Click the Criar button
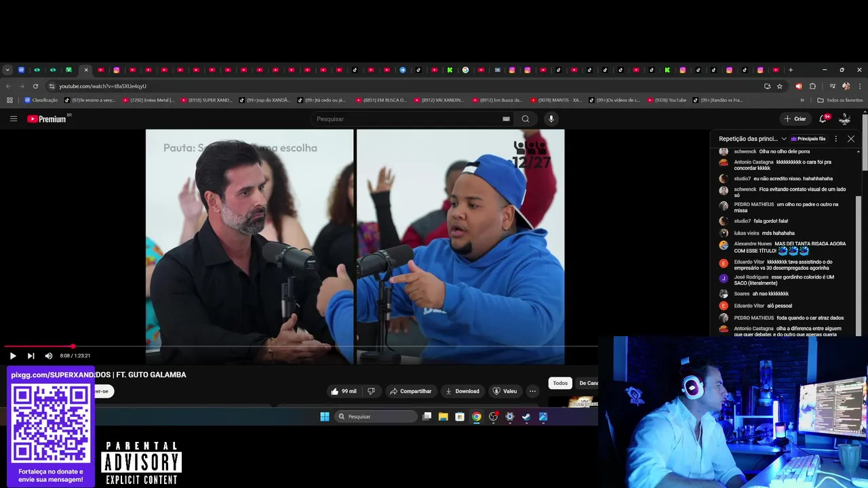This screenshot has height=488, width=868. coord(795,119)
